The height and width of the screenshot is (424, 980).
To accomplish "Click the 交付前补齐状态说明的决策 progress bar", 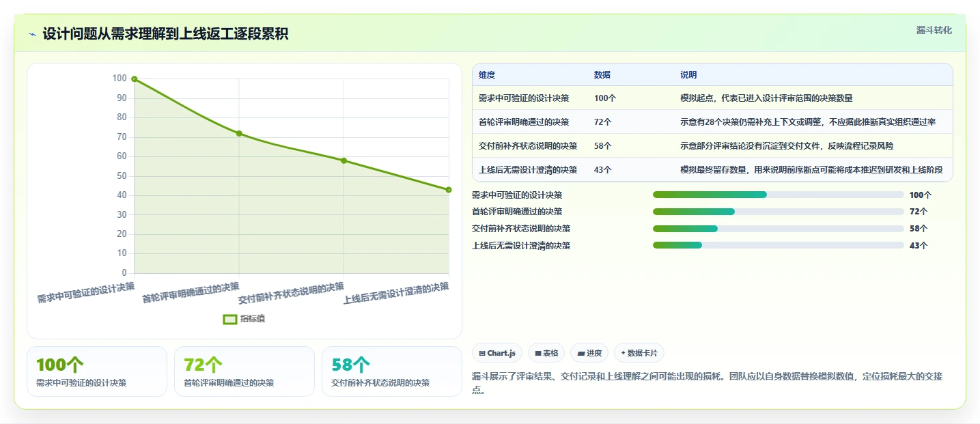I will 779,229.
